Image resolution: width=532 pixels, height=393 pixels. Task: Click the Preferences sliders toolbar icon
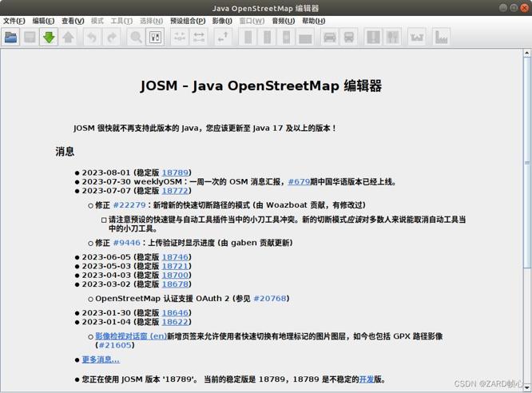pyautogui.click(x=155, y=37)
